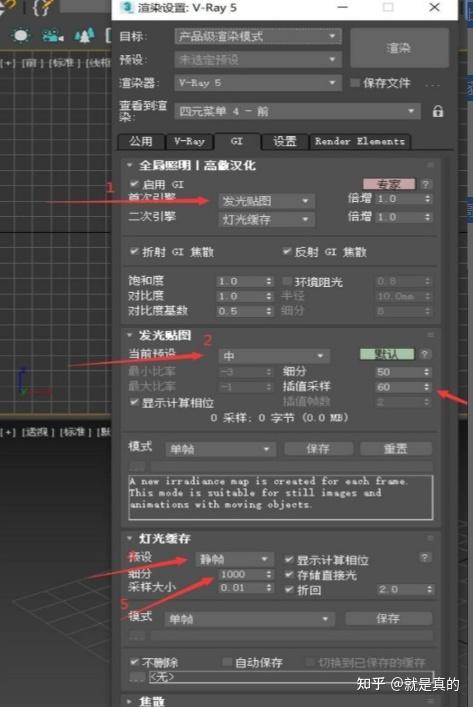Viewport: 473px width, 707px height.
Task: Open the 预设 dropdown showing 未选定预设
Action: pyautogui.click(x=258, y=59)
